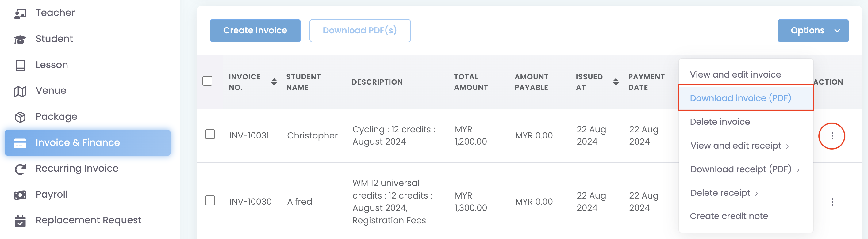Image resolution: width=868 pixels, height=239 pixels.
Task: Expand Download receipt (PDF) submenu
Action: [x=745, y=169]
